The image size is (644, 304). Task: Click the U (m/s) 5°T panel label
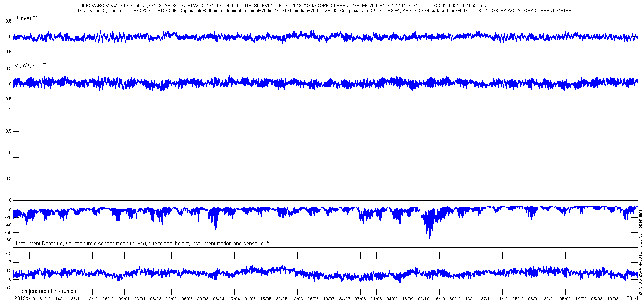(x=28, y=18)
